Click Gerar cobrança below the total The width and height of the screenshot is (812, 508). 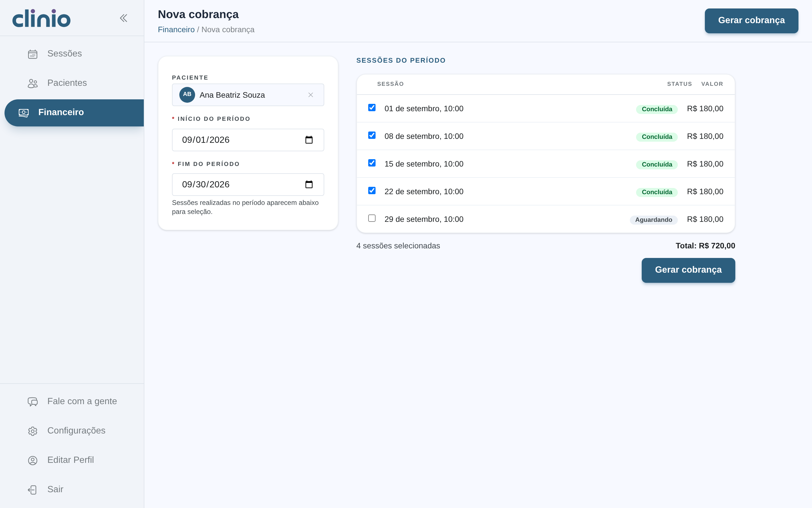[x=688, y=270]
